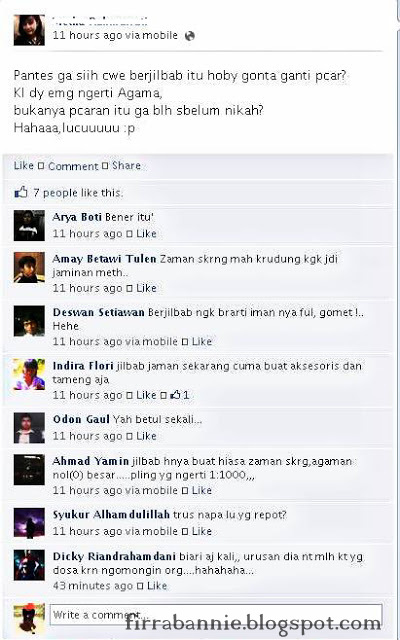View the 7 people like this list
The height and width of the screenshot is (640, 400).
pos(78,193)
